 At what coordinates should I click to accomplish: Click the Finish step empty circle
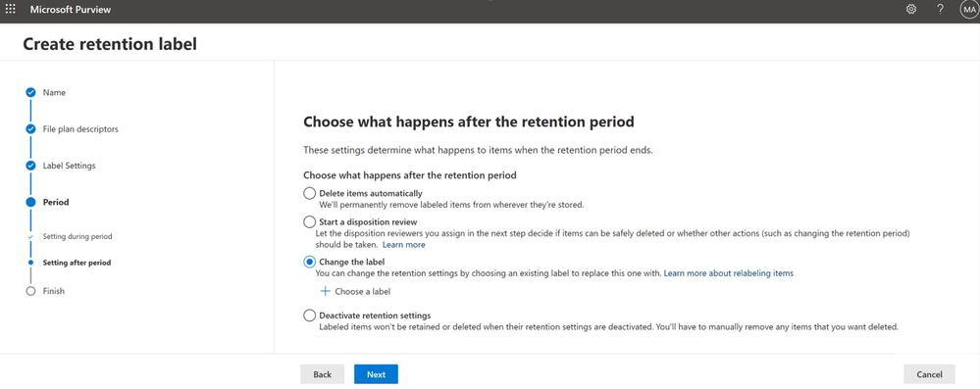click(x=30, y=291)
